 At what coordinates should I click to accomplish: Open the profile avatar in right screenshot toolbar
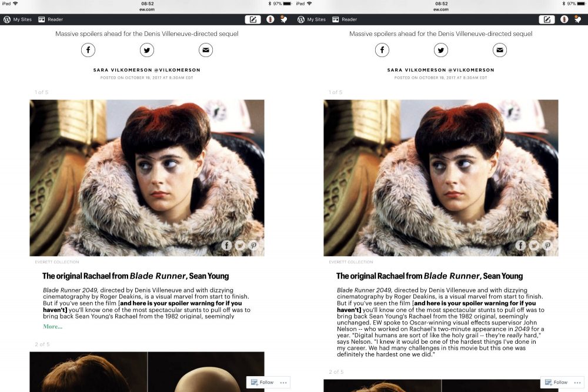[564, 19]
